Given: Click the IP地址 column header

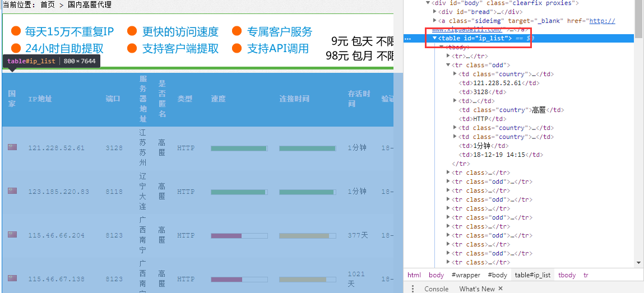Looking at the screenshot, I should (x=40, y=99).
